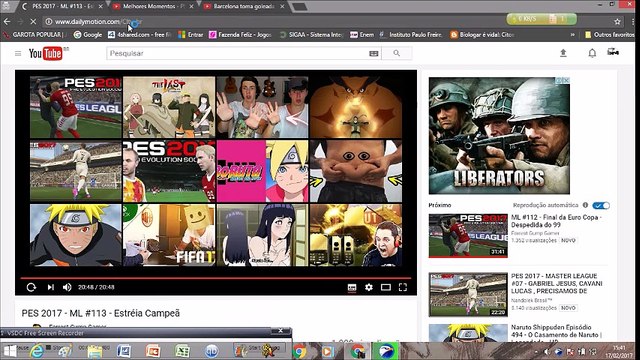Open Blogger bookmark 'Biologar é vida!'

tap(482, 35)
